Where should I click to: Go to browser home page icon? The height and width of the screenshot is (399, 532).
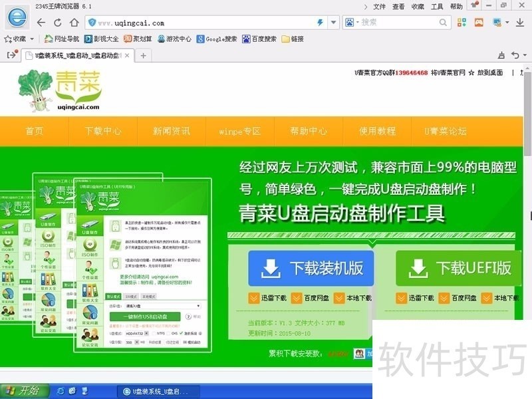(x=74, y=23)
